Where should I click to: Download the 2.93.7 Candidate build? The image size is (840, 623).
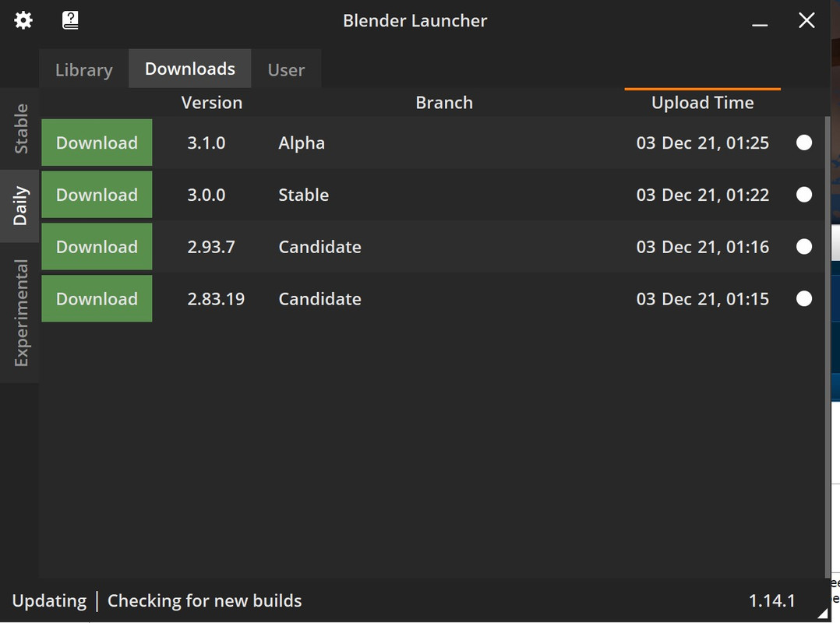pyautogui.click(x=97, y=246)
